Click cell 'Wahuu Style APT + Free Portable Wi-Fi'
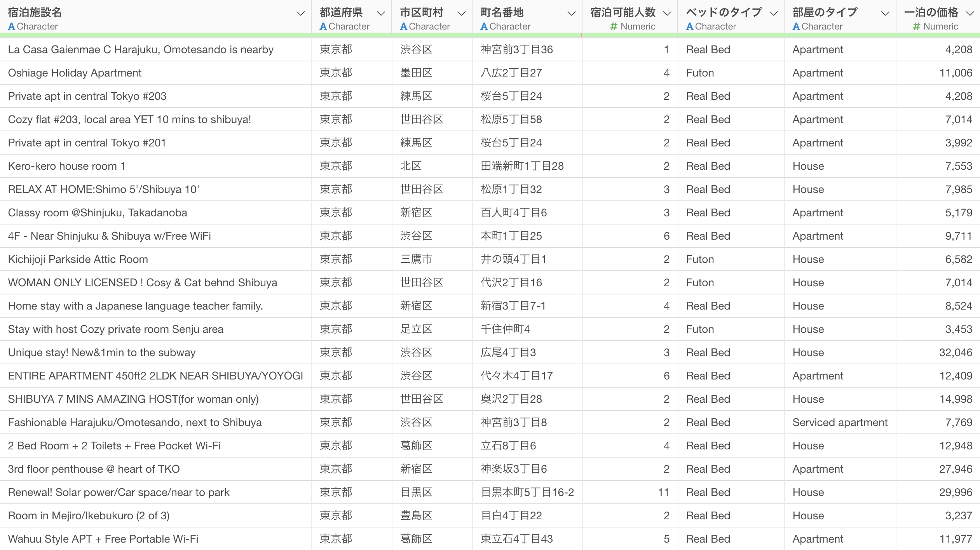The height and width of the screenshot is (550, 980). 155,539
